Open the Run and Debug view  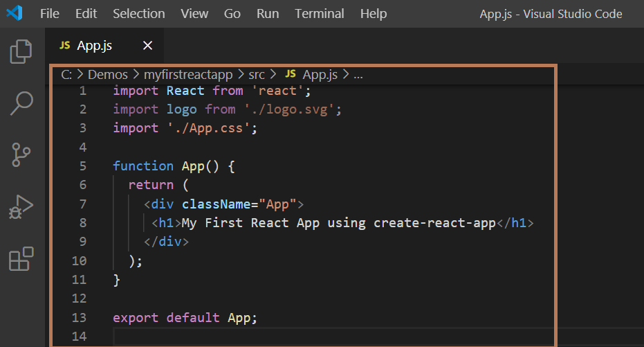tap(21, 207)
